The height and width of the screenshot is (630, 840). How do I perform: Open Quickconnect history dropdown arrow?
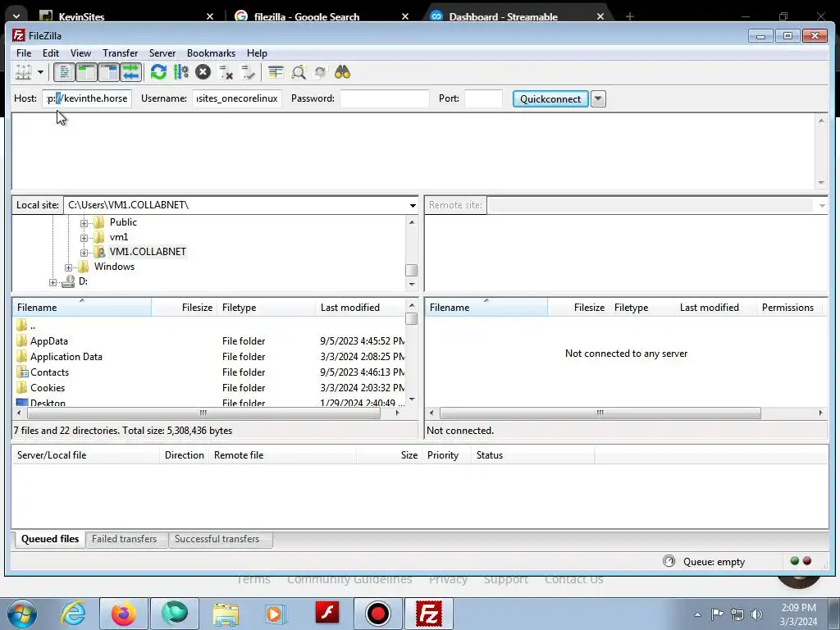pos(598,98)
